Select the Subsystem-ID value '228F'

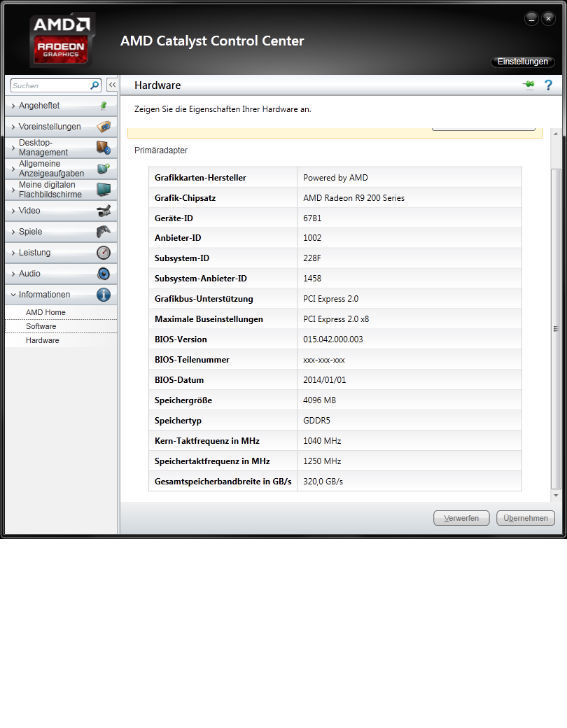[x=311, y=258]
